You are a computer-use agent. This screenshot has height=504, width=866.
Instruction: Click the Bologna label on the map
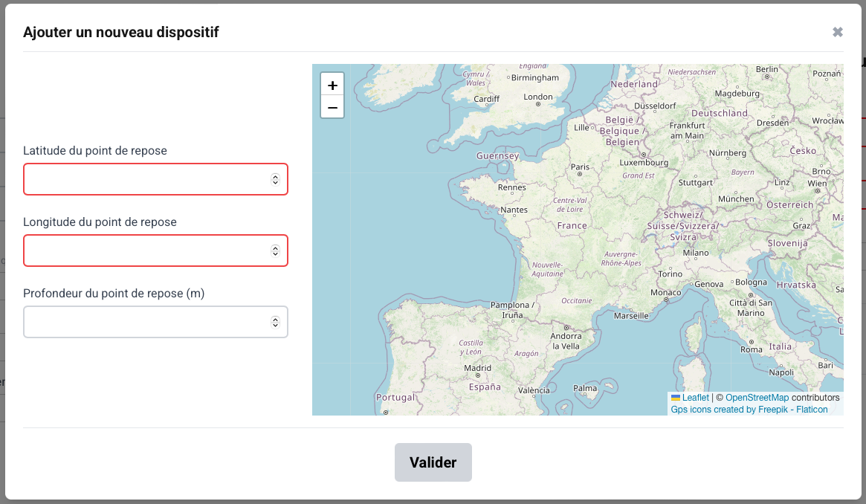pos(751,282)
